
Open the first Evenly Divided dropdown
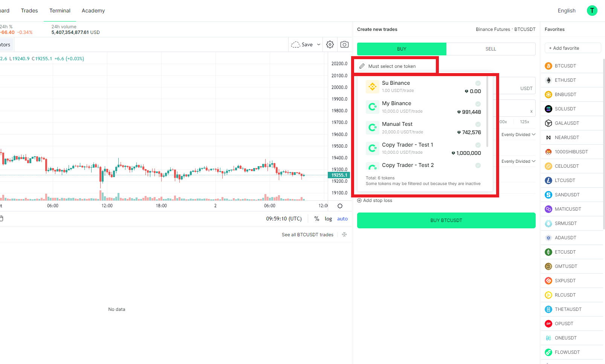[518, 135]
